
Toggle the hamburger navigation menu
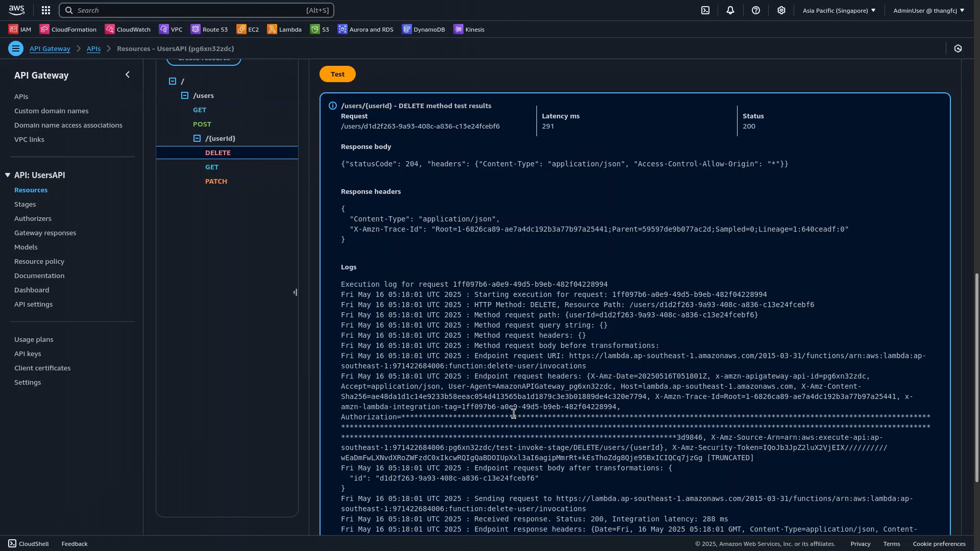click(x=16, y=48)
